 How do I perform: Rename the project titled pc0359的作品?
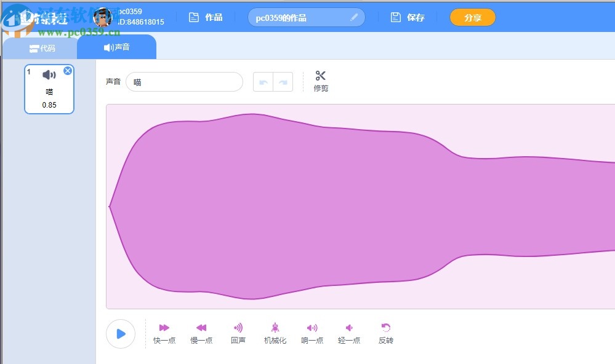click(306, 17)
